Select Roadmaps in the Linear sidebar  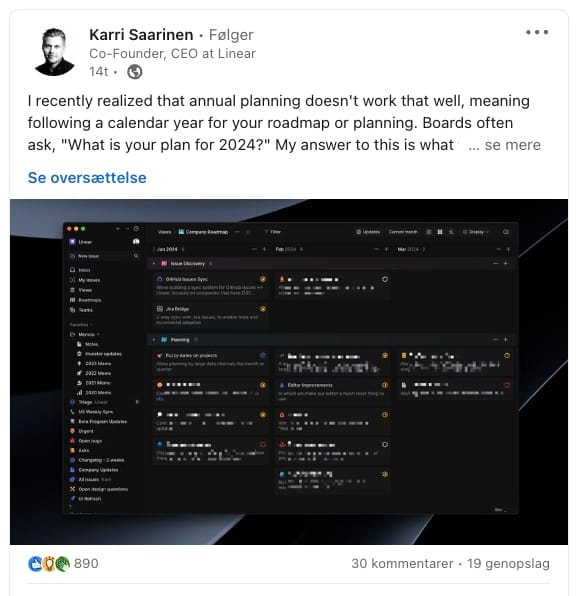point(85,300)
